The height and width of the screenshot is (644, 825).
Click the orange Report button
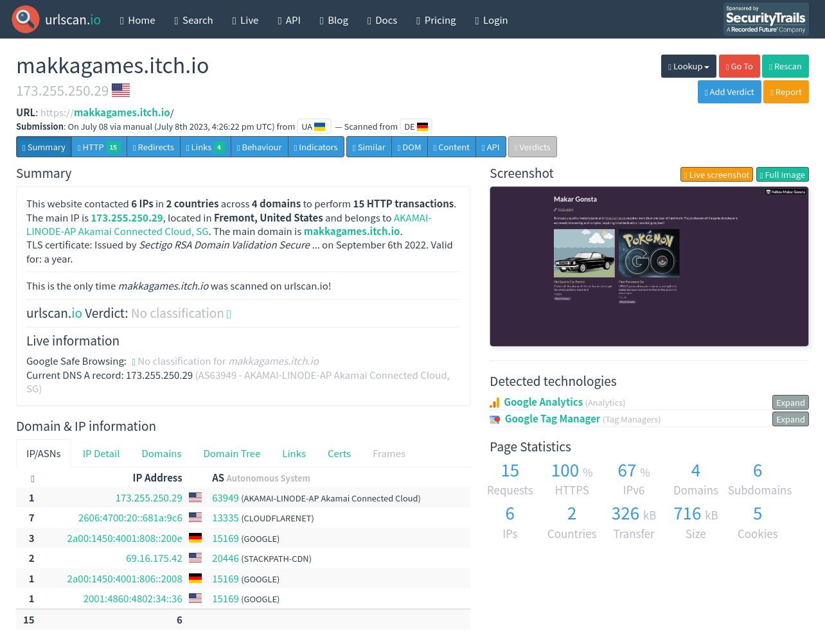tap(786, 92)
